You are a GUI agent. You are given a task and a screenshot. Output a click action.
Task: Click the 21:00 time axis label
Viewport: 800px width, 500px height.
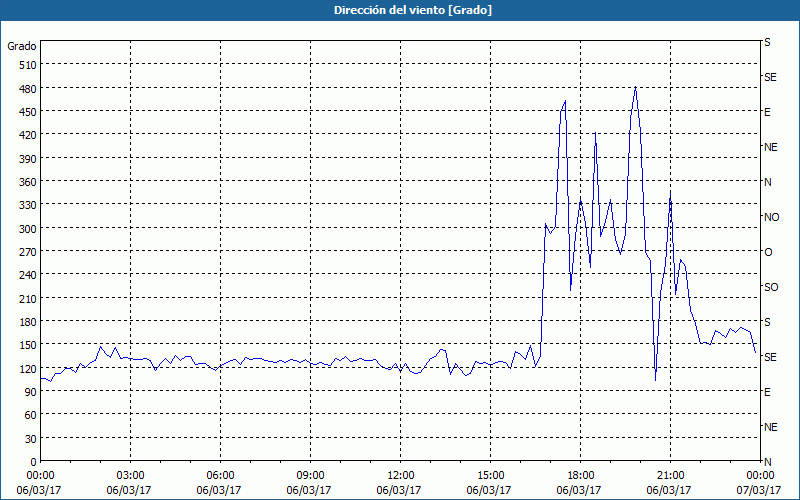pos(670,476)
